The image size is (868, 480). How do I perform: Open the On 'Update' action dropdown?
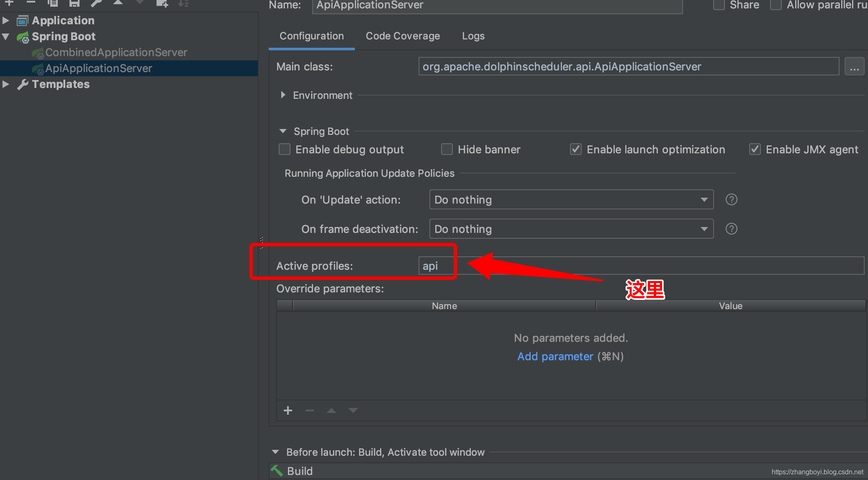click(x=571, y=199)
